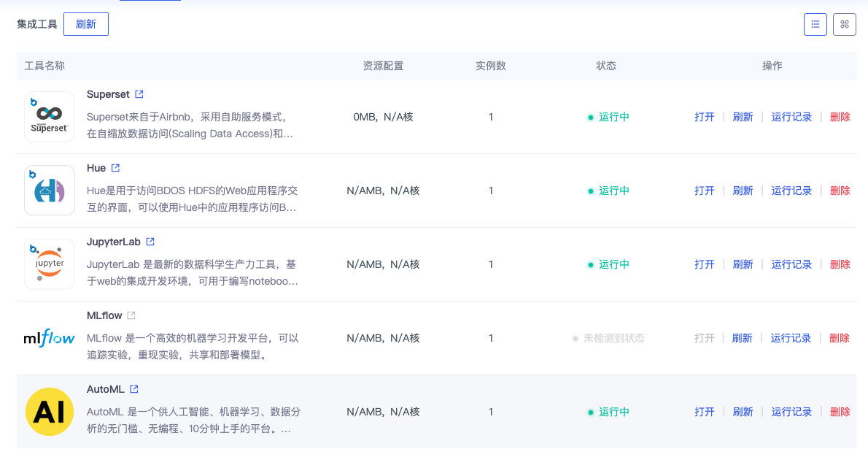The height and width of the screenshot is (476, 868).
Task: Click the 状态 column header
Action: point(606,66)
